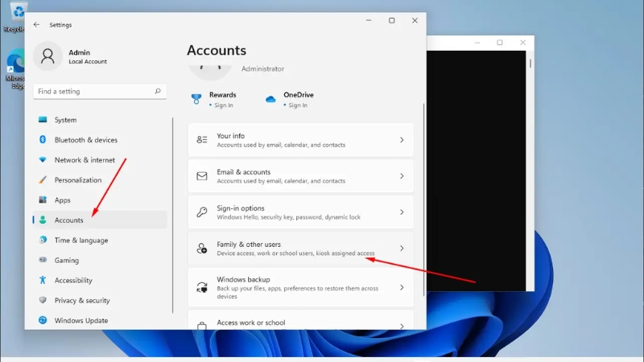
Task: Click the Bluetooth & devices icon
Action: click(43, 140)
